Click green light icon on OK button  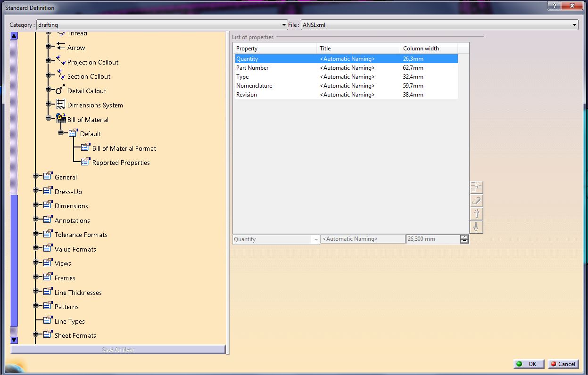click(519, 364)
